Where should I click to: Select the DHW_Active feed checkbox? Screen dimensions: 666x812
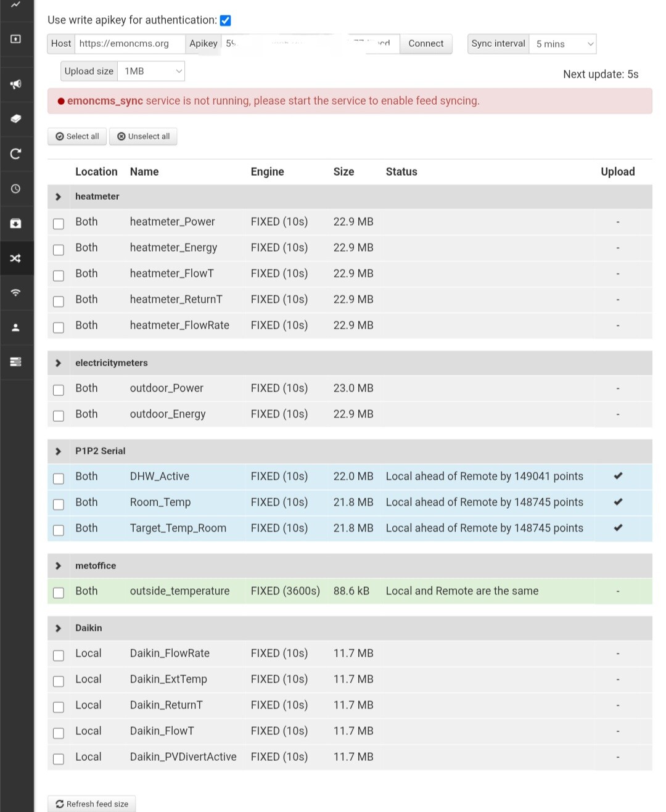click(59, 478)
